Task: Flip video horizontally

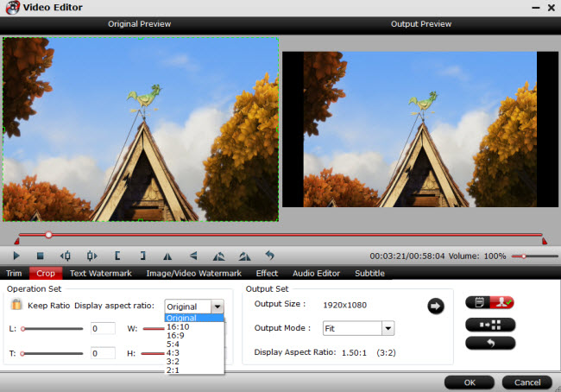Action: (x=167, y=256)
